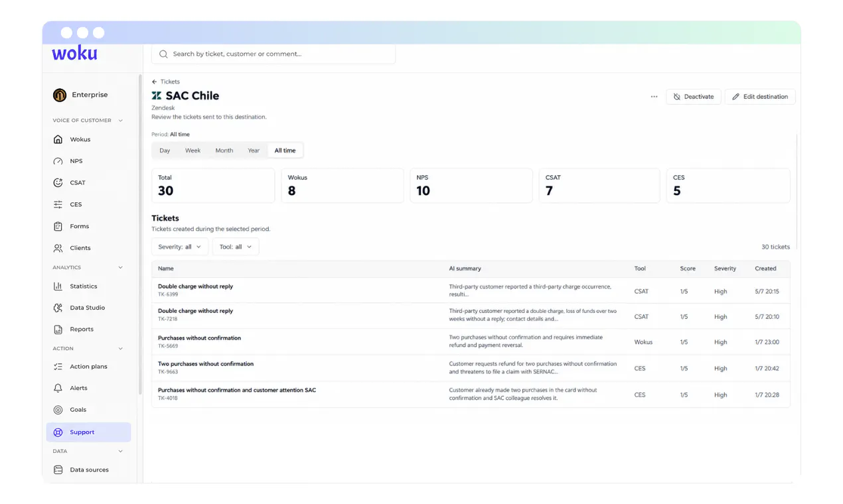Open ticket TK-7218 Double charge without reply
This screenshot has height=504, width=843.
(x=471, y=316)
